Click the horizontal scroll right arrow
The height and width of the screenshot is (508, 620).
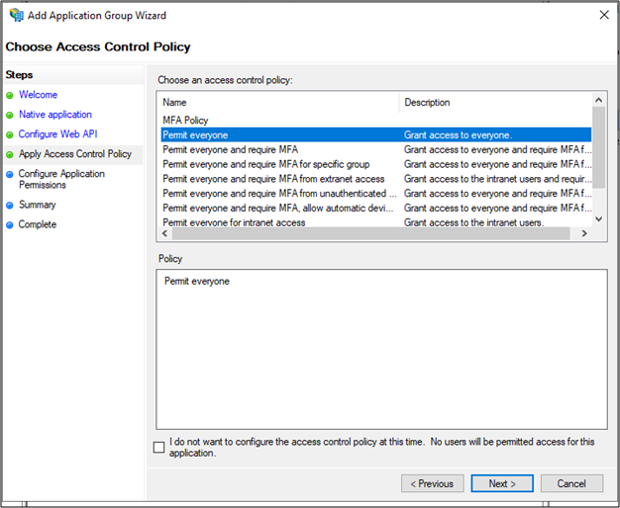point(584,233)
